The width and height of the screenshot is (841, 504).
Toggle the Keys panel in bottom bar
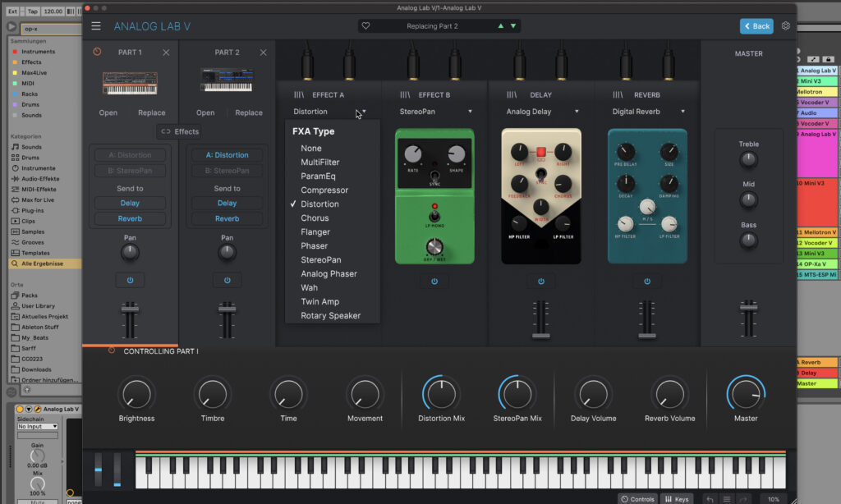[677, 499]
